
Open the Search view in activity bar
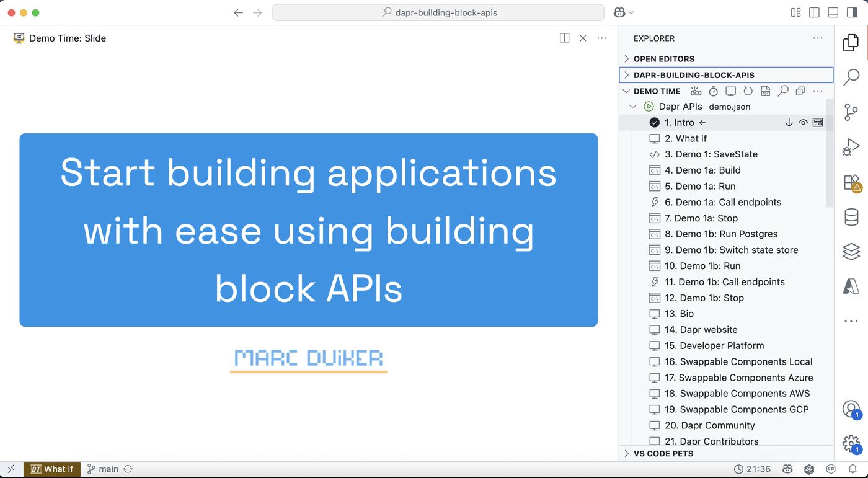coord(851,77)
